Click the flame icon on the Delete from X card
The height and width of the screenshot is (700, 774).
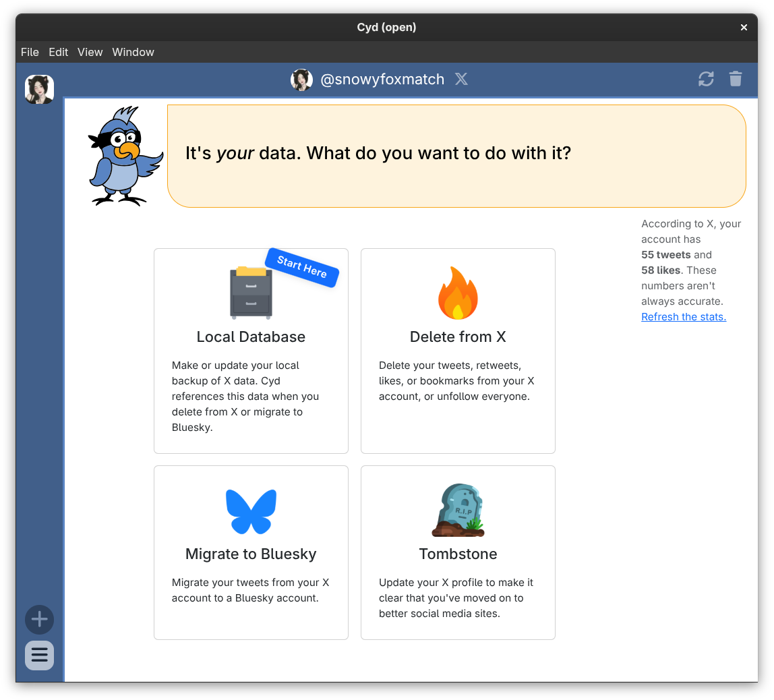458,293
